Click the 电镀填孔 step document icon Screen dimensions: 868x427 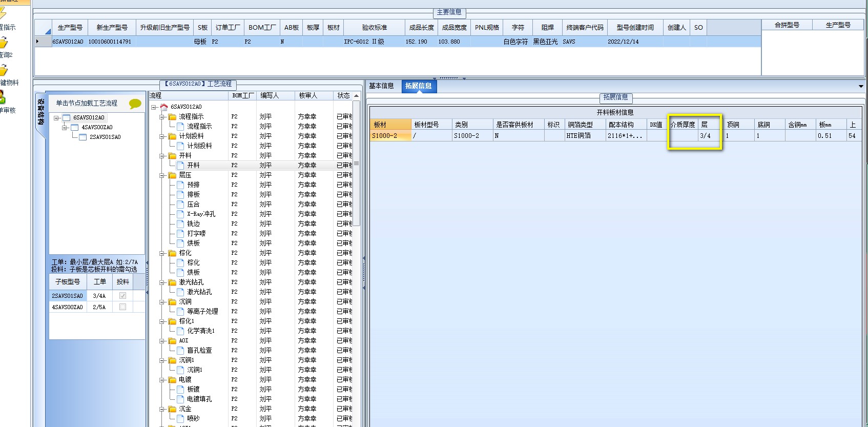pos(180,399)
